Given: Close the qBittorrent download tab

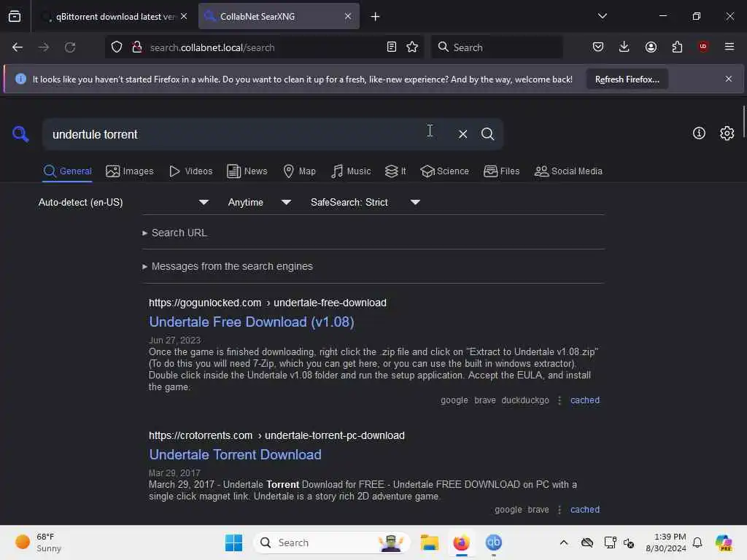Looking at the screenshot, I should pos(184,16).
